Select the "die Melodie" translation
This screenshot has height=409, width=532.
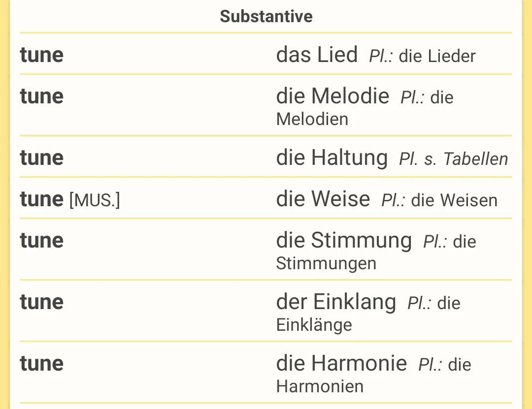tap(332, 96)
